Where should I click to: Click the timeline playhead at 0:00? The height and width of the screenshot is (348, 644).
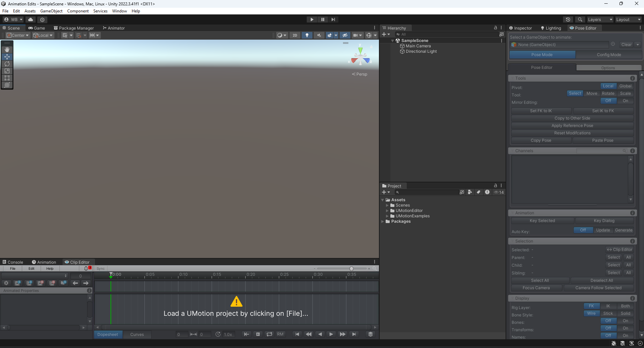pos(111,275)
